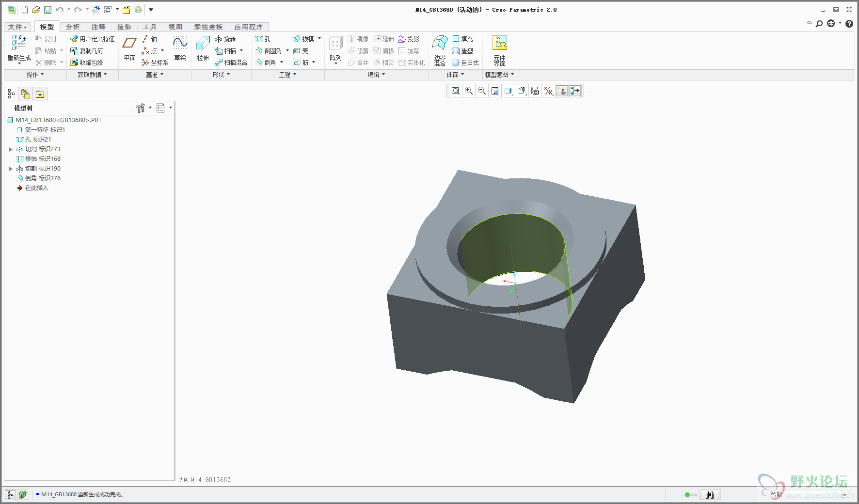Viewport: 859px width, 504px height.
Task: Expand 切割 标识190 tree node
Action: pyautogui.click(x=11, y=169)
